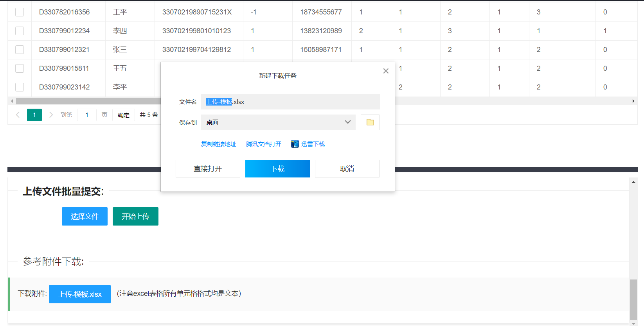Click cell D330799015811
Screen dimensions: 644x326
click(64, 68)
